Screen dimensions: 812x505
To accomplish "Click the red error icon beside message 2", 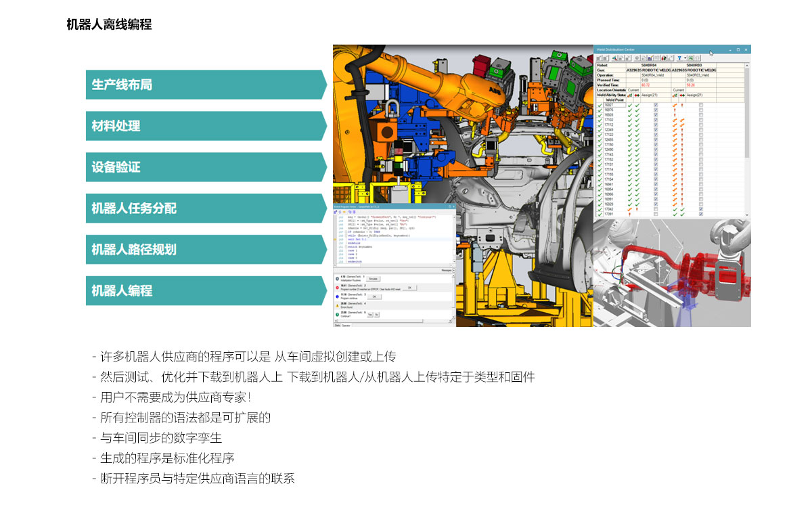I will (x=338, y=288).
